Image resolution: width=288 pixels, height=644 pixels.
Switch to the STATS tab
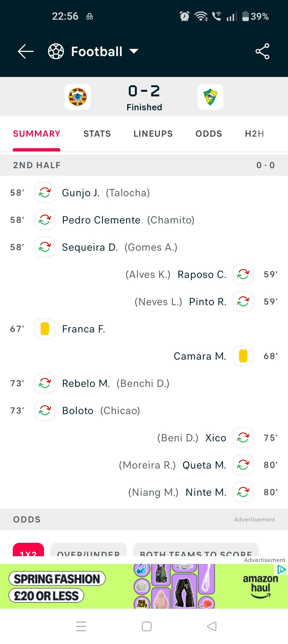click(x=97, y=134)
